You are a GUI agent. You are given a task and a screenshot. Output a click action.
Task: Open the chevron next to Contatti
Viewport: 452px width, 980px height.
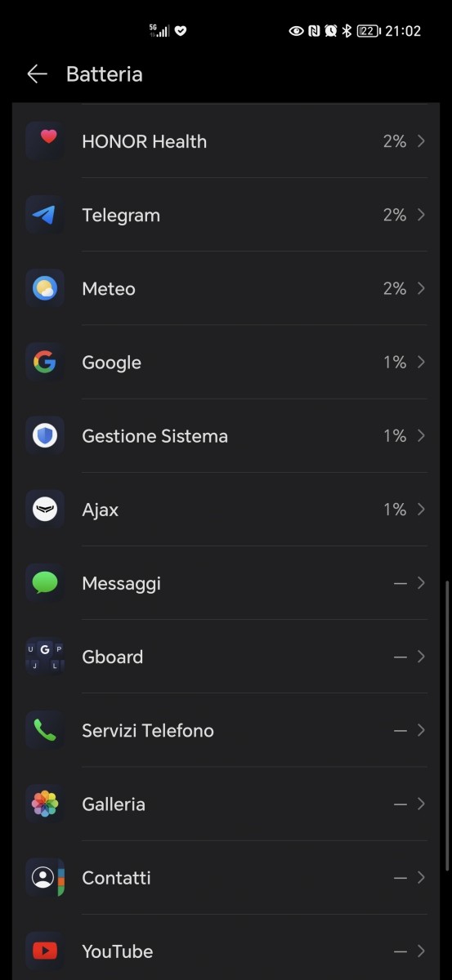pyautogui.click(x=421, y=877)
